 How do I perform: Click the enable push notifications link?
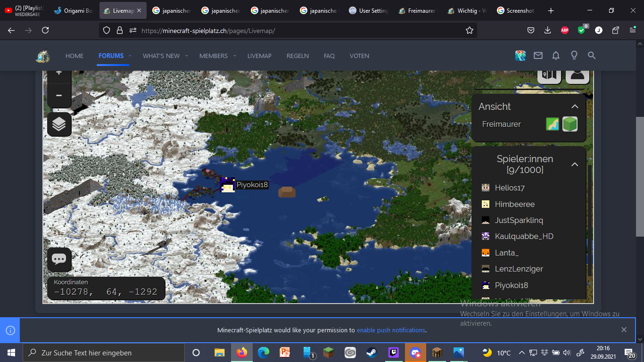tap(391, 330)
